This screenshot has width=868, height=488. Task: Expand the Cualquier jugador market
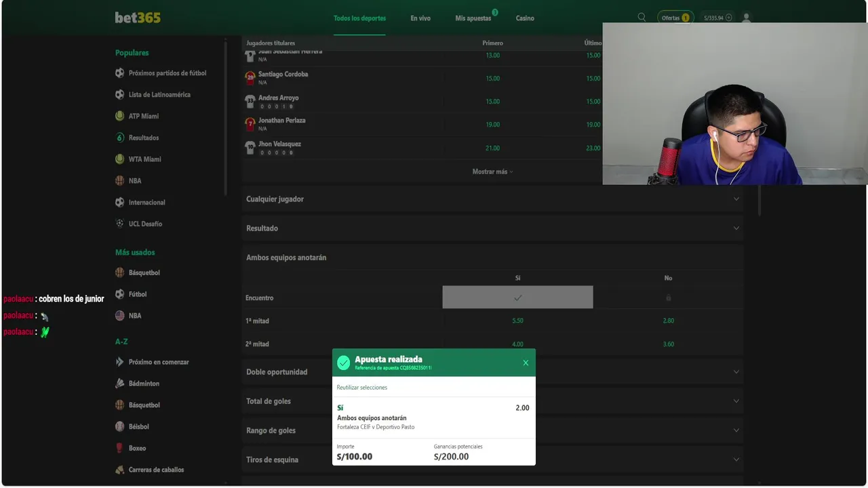click(492, 199)
